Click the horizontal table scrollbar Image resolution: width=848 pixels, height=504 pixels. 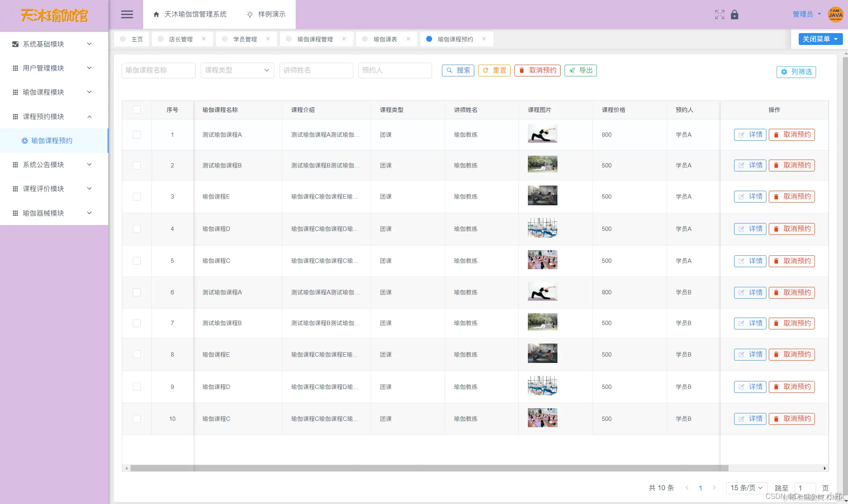pyautogui.click(x=429, y=468)
